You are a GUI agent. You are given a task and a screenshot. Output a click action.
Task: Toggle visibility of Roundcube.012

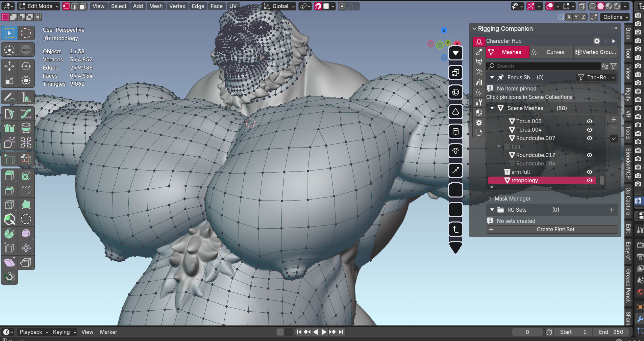pyautogui.click(x=590, y=155)
